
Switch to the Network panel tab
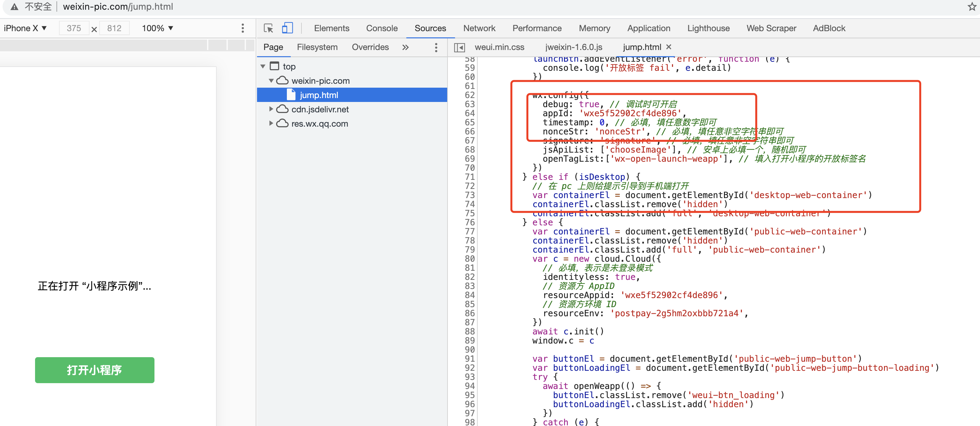[479, 28]
